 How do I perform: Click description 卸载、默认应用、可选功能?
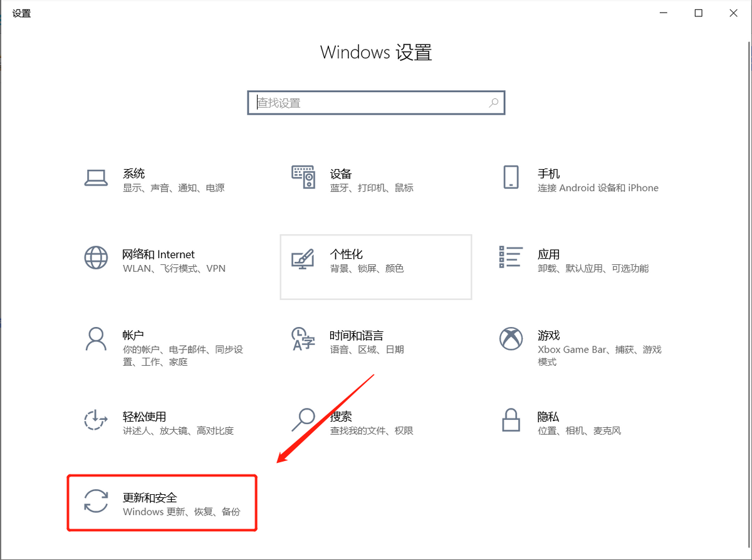click(x=593, y=268)
